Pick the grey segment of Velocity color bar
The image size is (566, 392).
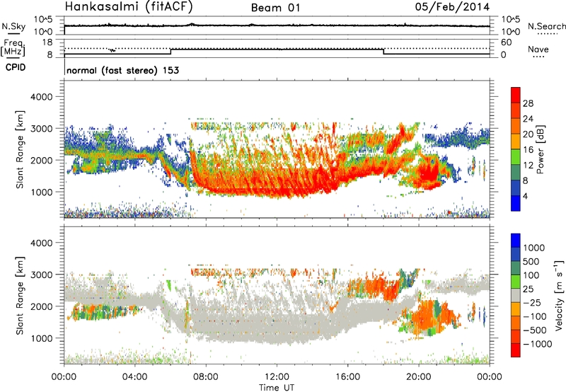(x=516, y=296)
